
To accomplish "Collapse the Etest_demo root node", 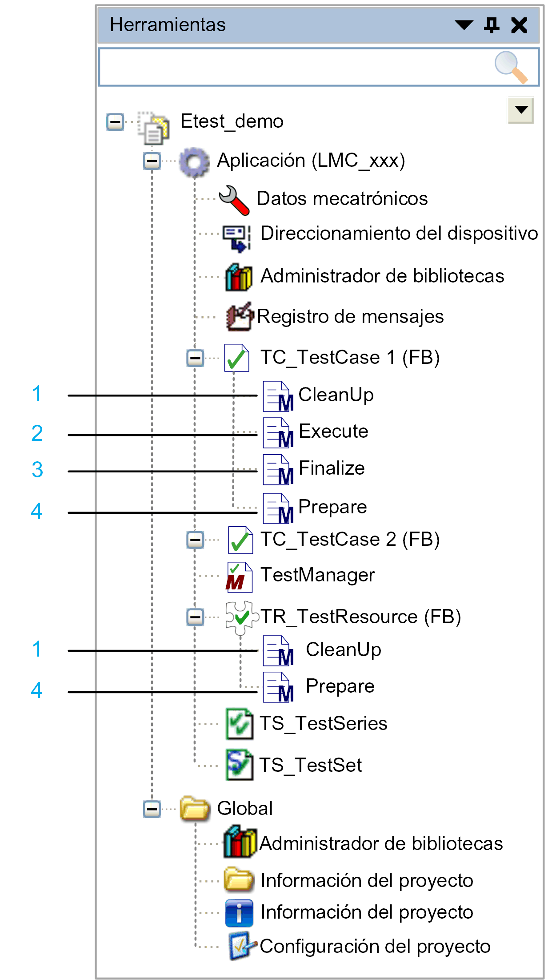I will point(115,121).
